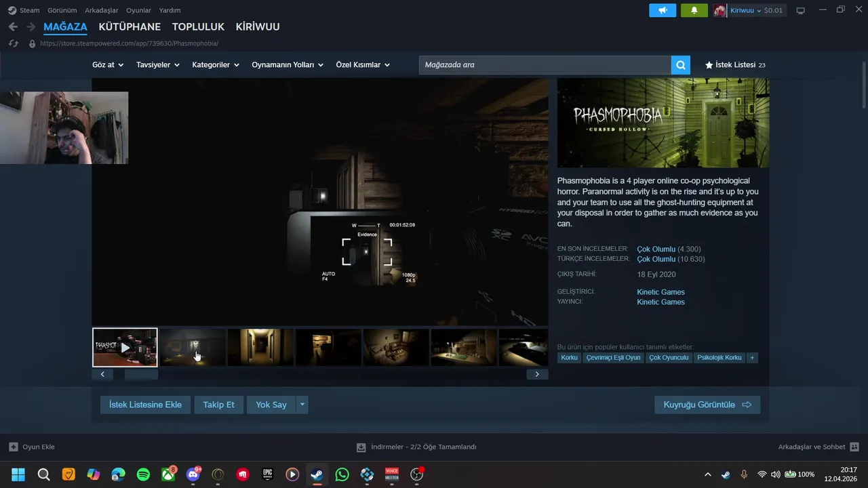
Task: Play the Phasmophobia trailer thumbnail
Action: pos(125,348)
